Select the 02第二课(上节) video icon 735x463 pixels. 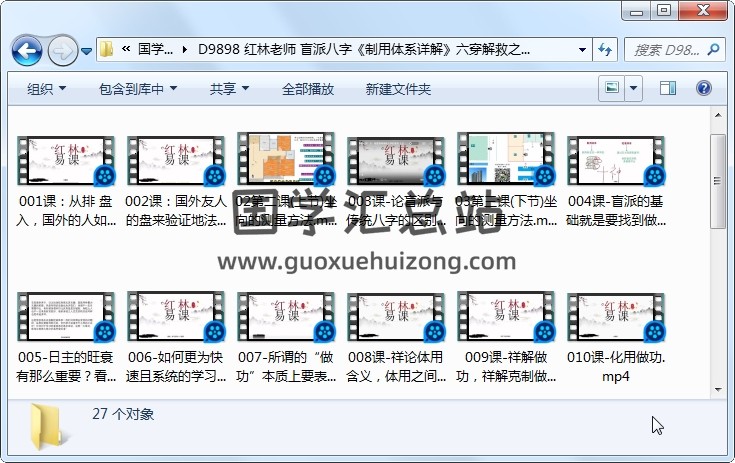coord(286,158)
